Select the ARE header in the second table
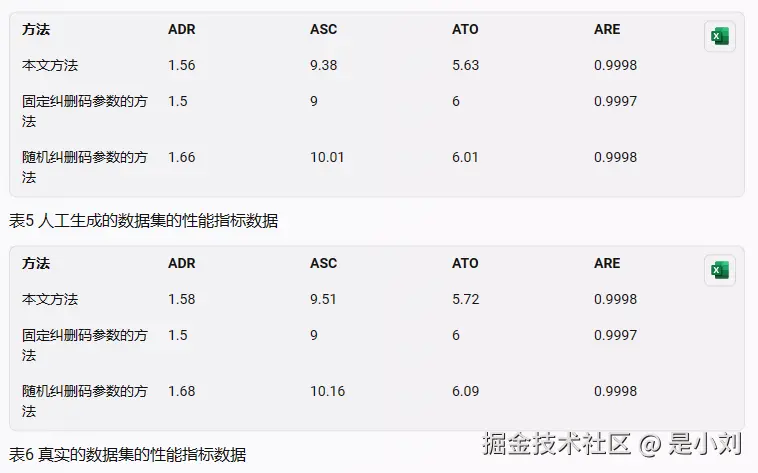Image resolution: width=758 pixels, height=473 pixels. (x=607, y=264)
